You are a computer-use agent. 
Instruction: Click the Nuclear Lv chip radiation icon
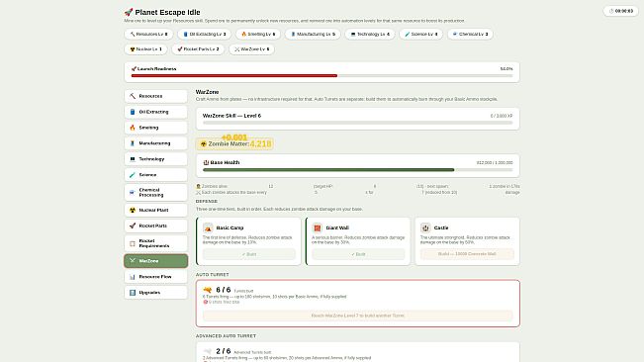[x=133, y=49]
